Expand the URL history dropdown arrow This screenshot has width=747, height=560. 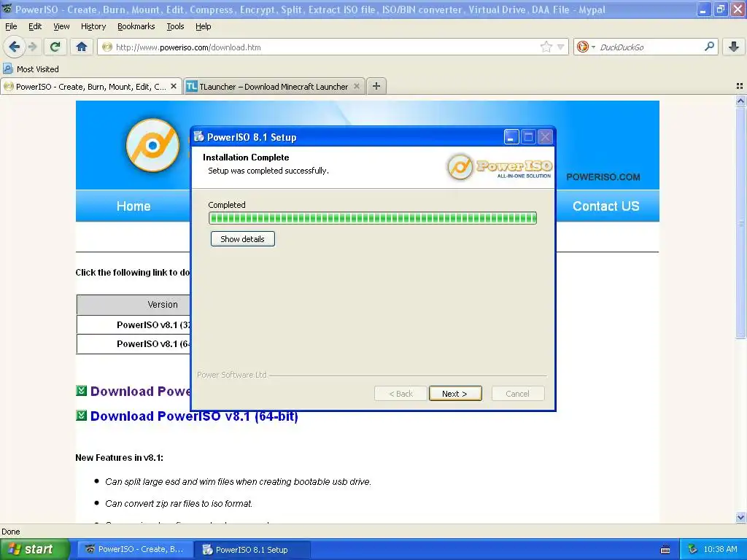click(x=561, y=47)
